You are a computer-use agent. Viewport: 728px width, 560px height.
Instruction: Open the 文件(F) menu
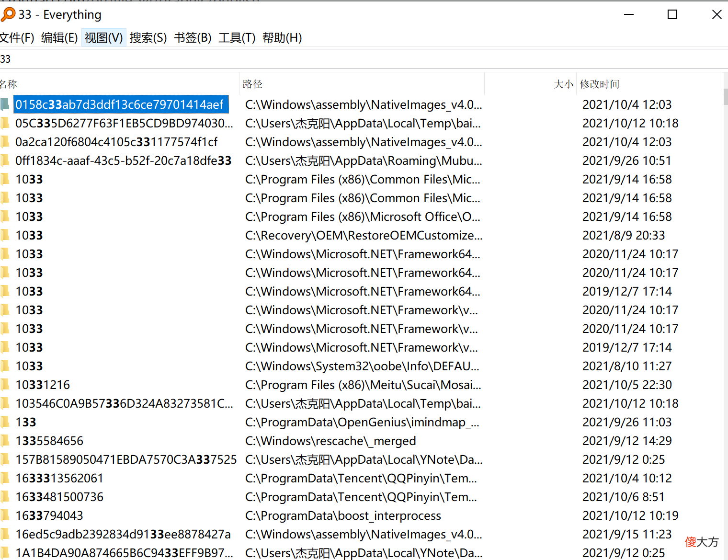[x=17, y=38]
